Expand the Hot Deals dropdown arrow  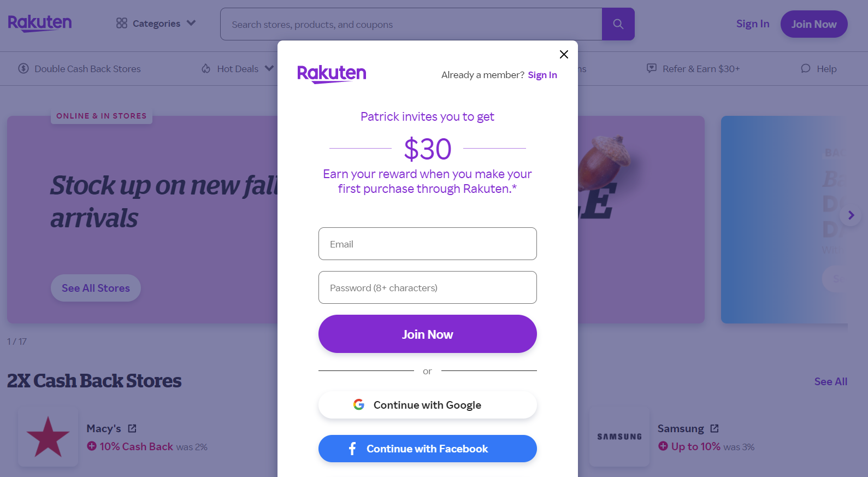(269, 68)
